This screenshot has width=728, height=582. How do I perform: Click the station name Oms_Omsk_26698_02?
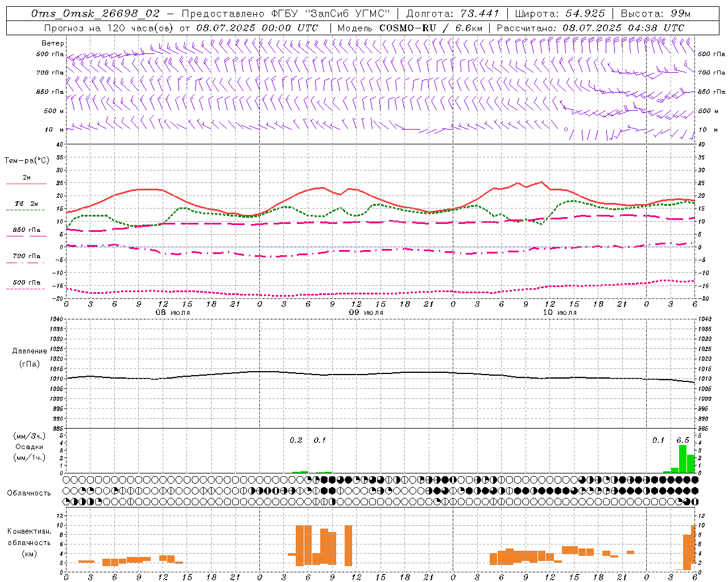(x=96, y=13)
